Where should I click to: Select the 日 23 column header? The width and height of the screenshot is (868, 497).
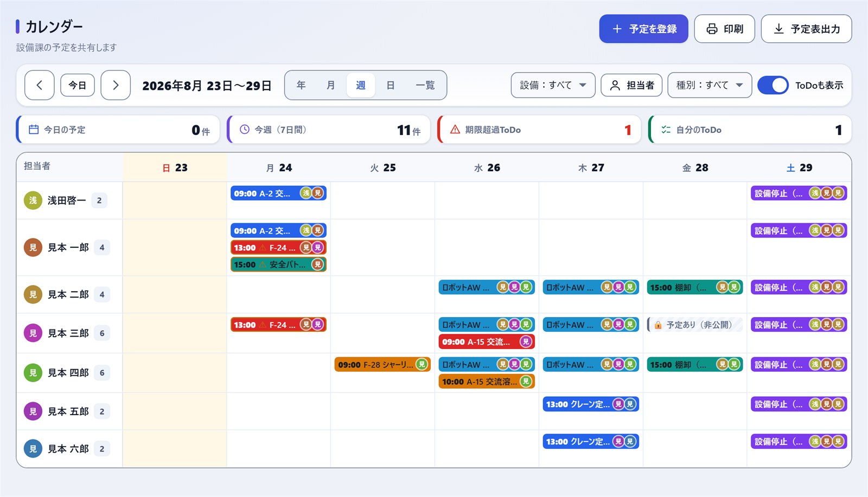point(175,167)
